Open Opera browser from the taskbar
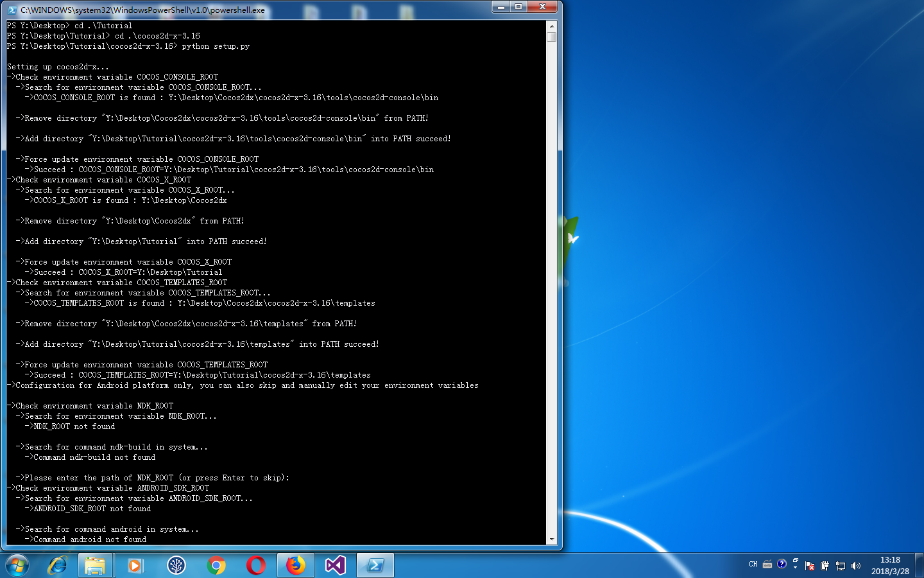924x578 pixels. [x=256, y=565]
